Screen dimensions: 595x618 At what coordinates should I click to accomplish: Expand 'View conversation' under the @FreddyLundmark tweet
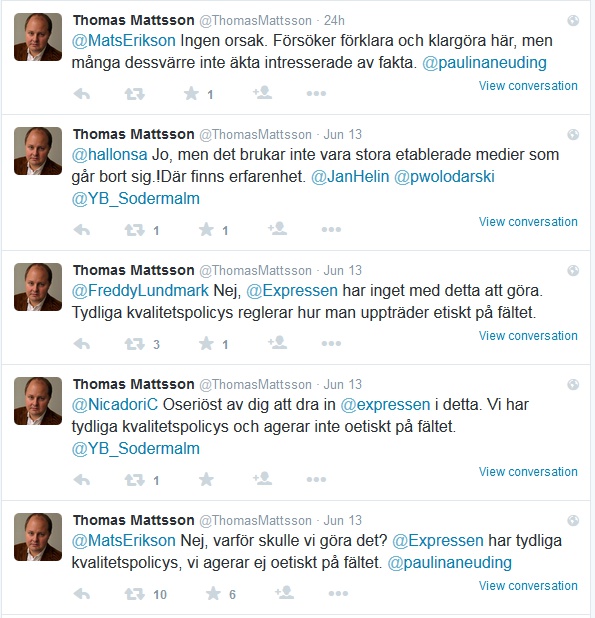pos(528,335)
